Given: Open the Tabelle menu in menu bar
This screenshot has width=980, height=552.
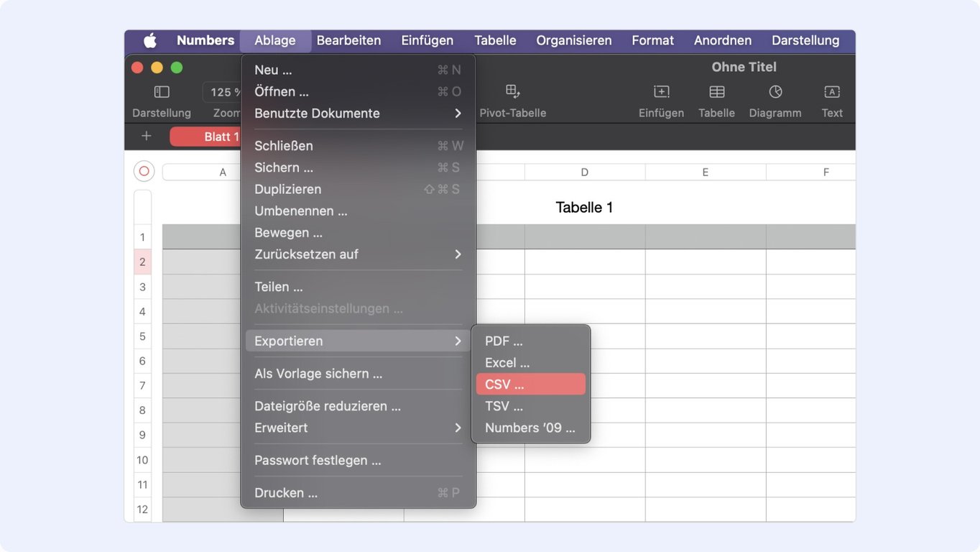Looking at the screenshot, I should [495, 40].
